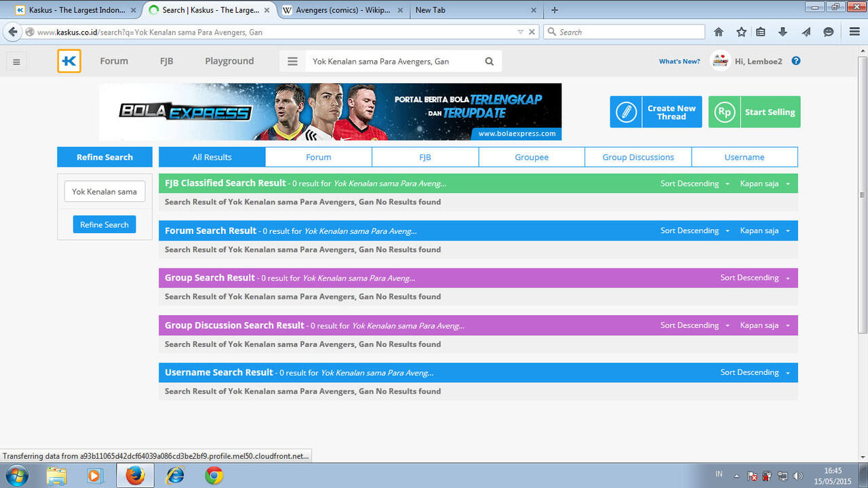Screen dimensions: 868x488
Task: Open Firefox downloads arrow icon
Action: point(783,32)
